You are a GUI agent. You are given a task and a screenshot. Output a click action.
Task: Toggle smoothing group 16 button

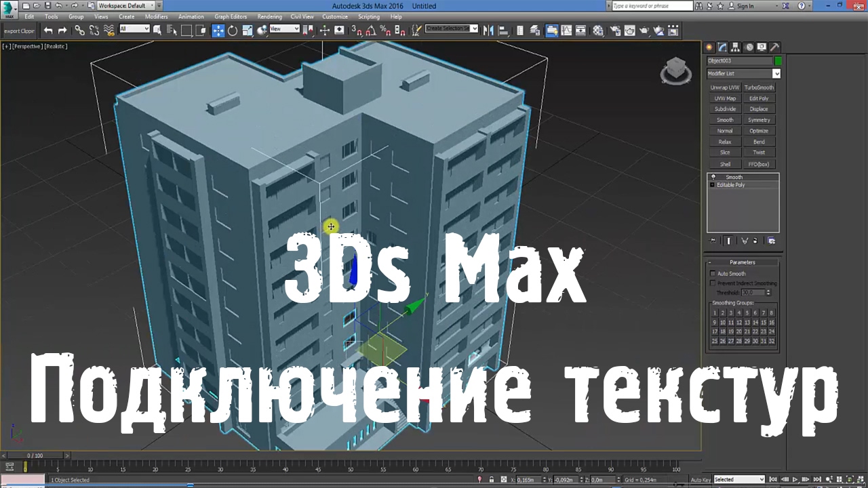772,323
